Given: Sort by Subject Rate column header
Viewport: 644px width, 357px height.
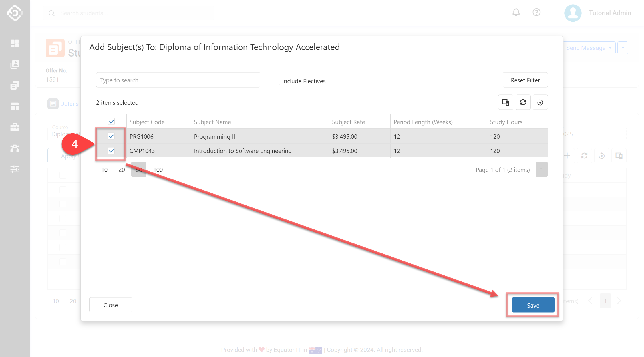Looking at the screenshot, I should click(348, 122).
